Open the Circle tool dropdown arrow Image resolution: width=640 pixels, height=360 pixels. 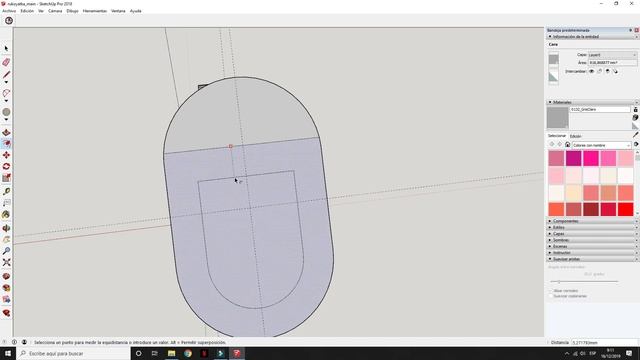(x=6, y=120)
